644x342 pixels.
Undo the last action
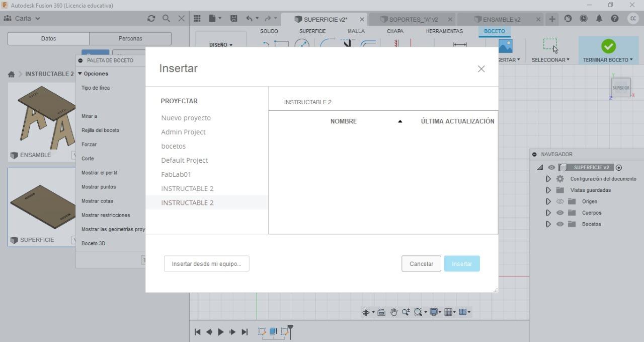(250, 19)
